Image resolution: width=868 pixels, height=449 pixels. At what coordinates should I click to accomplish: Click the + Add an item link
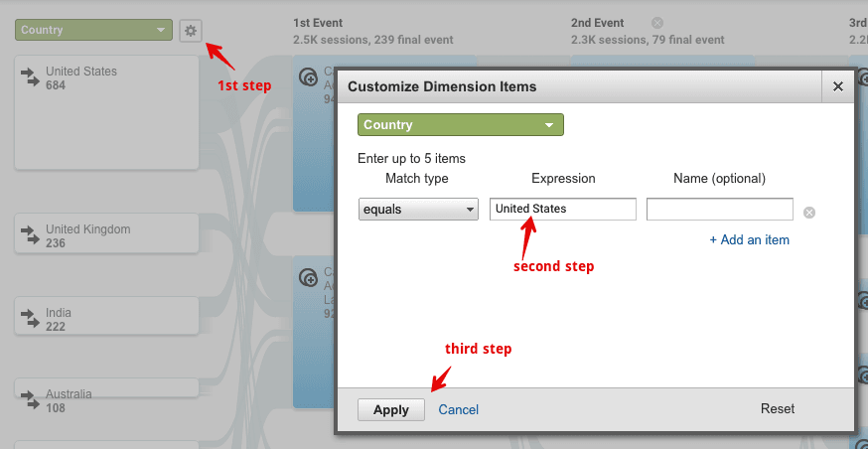click(750, 239)
